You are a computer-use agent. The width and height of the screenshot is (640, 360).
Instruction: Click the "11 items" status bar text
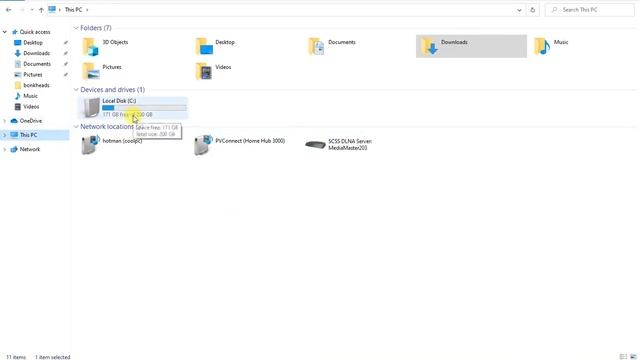(16, 357)
